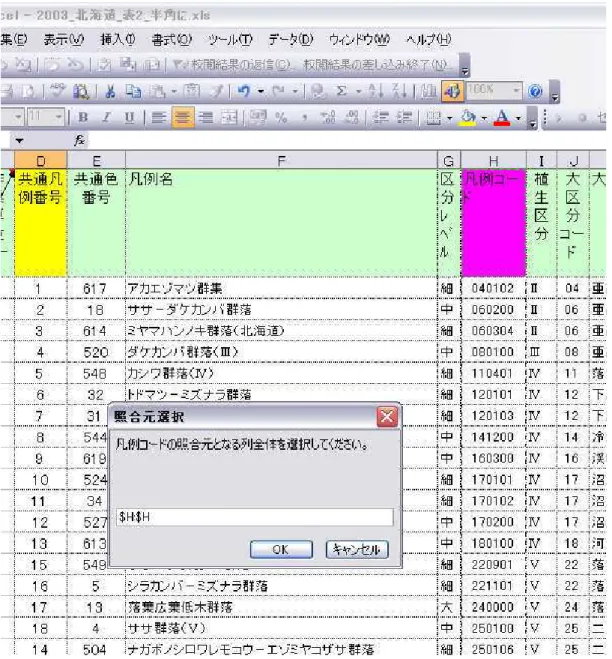Click Decrease Decimal icon
Screen dimensions: 612x659
352,118
